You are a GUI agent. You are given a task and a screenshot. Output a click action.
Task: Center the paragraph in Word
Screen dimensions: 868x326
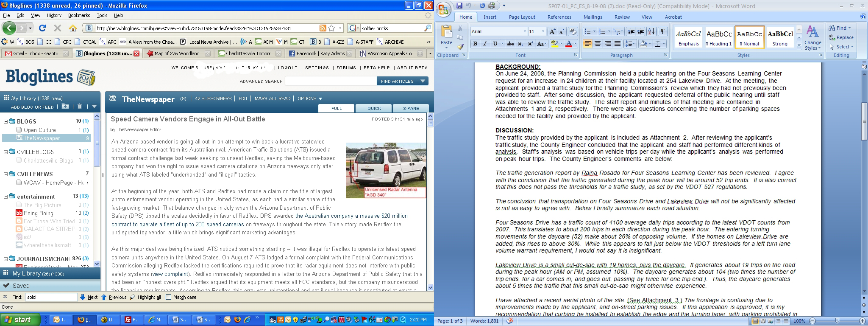[598, 44]
